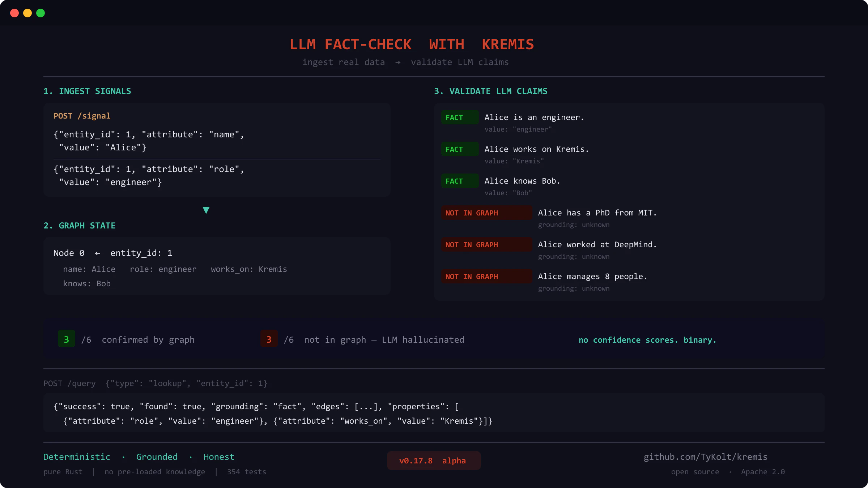Click the POST /query lookup request line

(156, 383)
